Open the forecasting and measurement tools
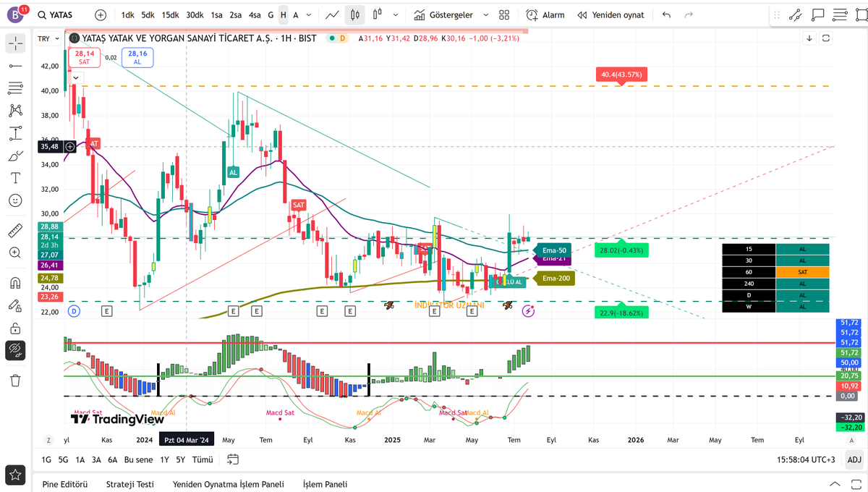 tap(15, 133)
